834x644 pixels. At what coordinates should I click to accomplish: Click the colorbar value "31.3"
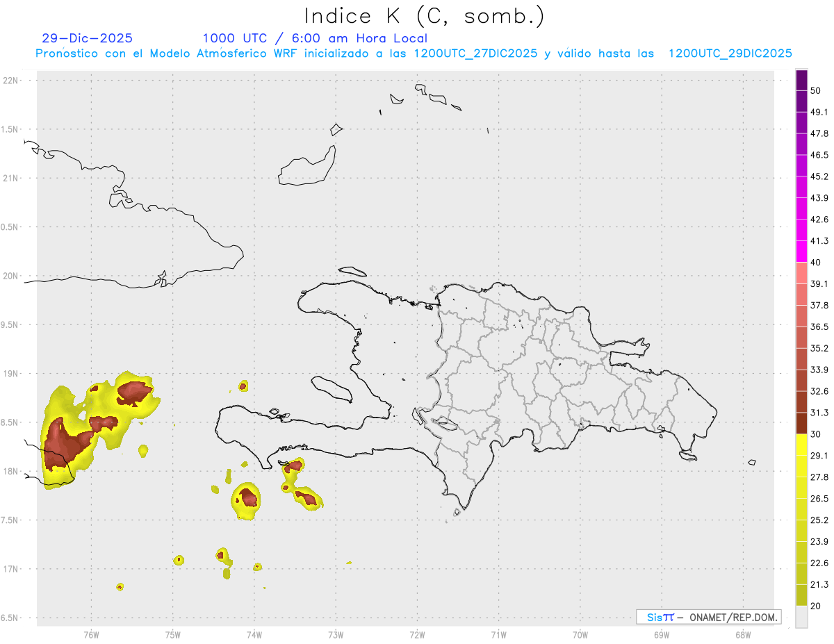819,413
